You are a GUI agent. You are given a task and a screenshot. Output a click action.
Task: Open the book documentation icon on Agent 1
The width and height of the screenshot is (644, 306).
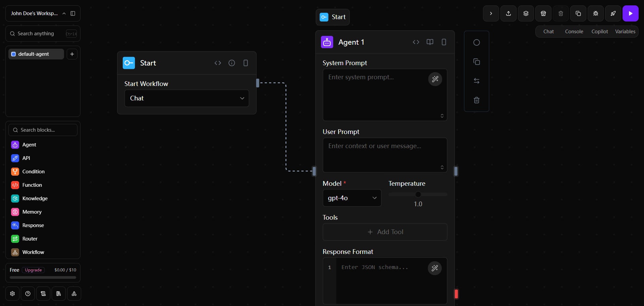[x=430, y=42]
